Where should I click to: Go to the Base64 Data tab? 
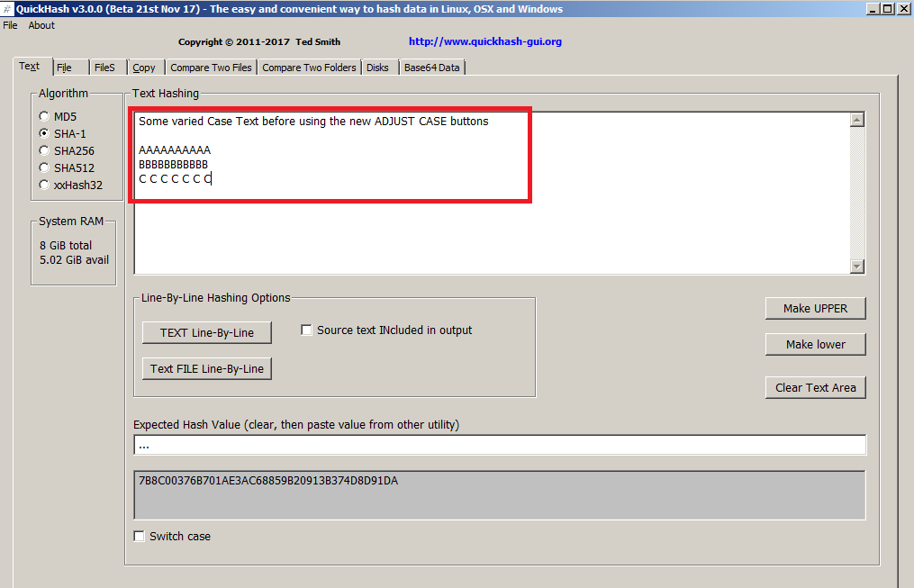pos(431,68)
